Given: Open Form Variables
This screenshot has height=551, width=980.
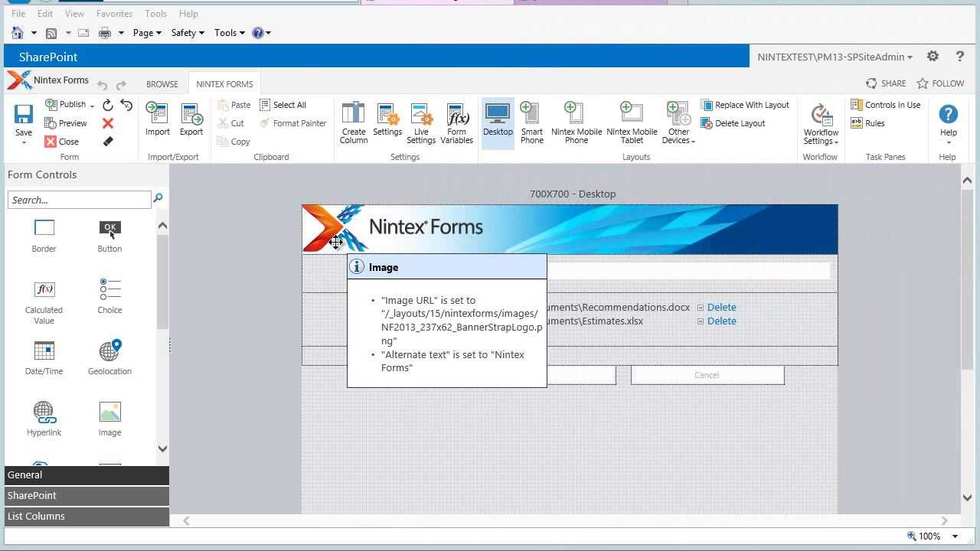Looking at the screenshot, I should [x=457, y=122].
